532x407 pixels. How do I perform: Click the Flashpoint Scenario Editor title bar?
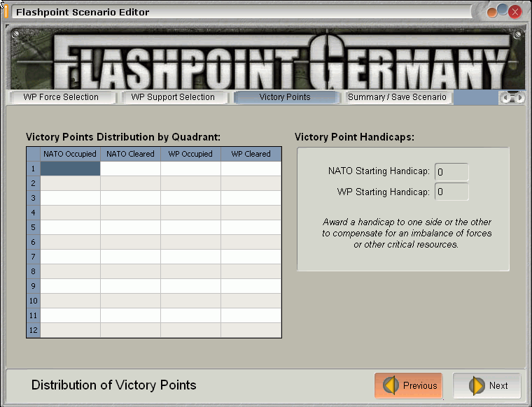pos(241,12)
